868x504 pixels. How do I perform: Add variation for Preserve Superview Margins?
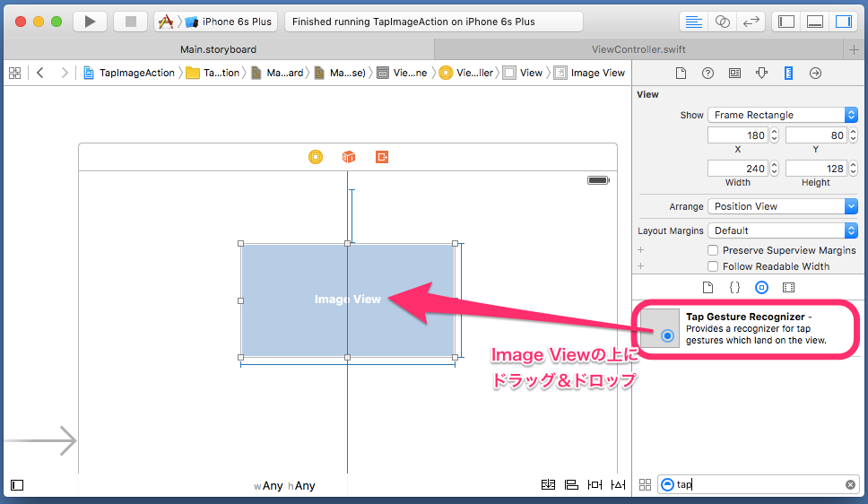(x=641, y=250)
